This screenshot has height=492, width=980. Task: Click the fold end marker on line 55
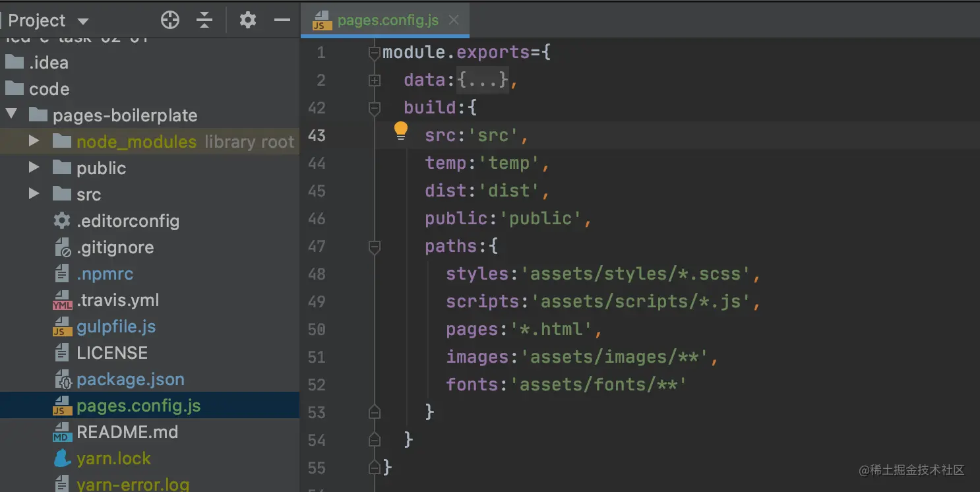point(375,468)
